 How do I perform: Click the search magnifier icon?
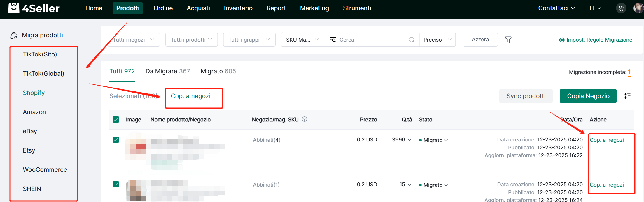coord(412,40)
